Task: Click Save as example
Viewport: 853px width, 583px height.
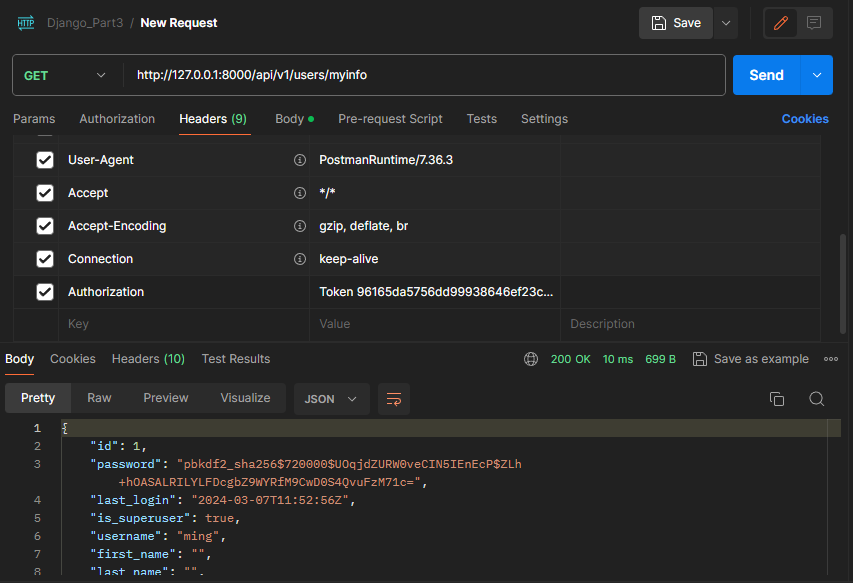Action: coord(751,359)
